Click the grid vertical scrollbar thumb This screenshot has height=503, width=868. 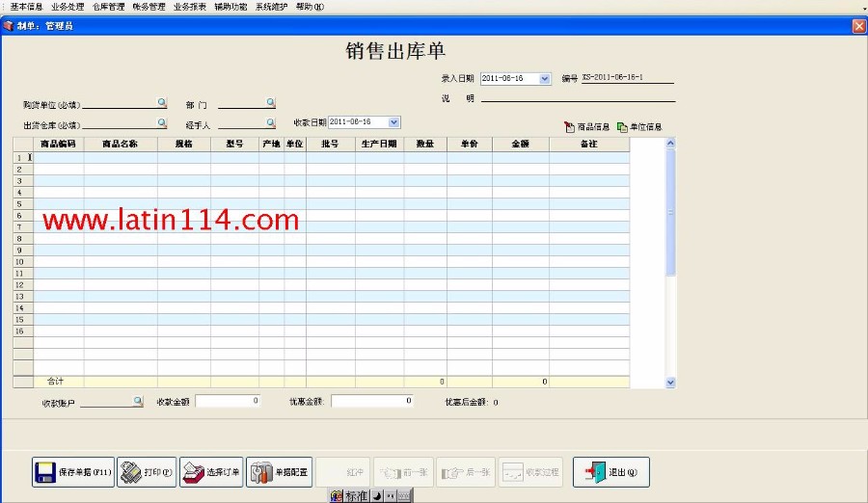[x=670, y=212]
